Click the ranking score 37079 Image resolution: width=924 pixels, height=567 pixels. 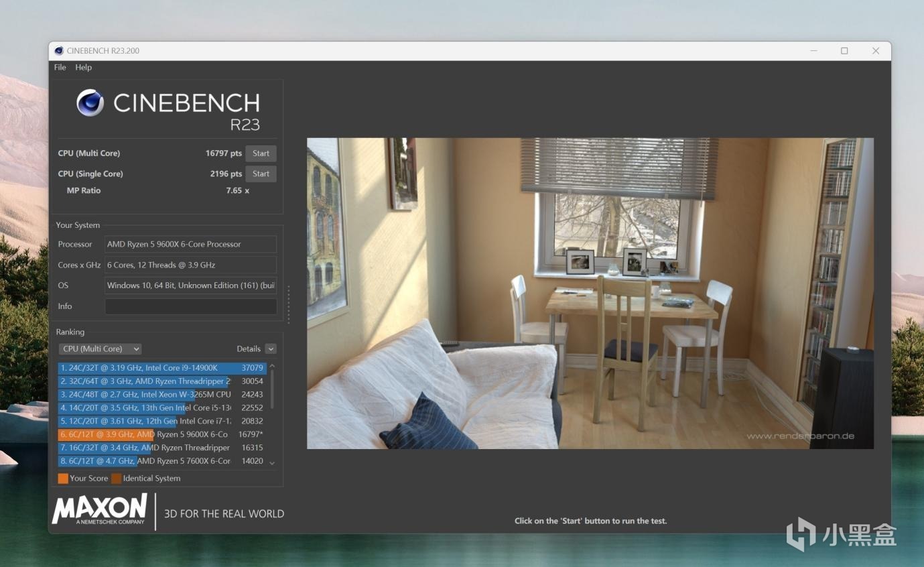pos(253,368)
